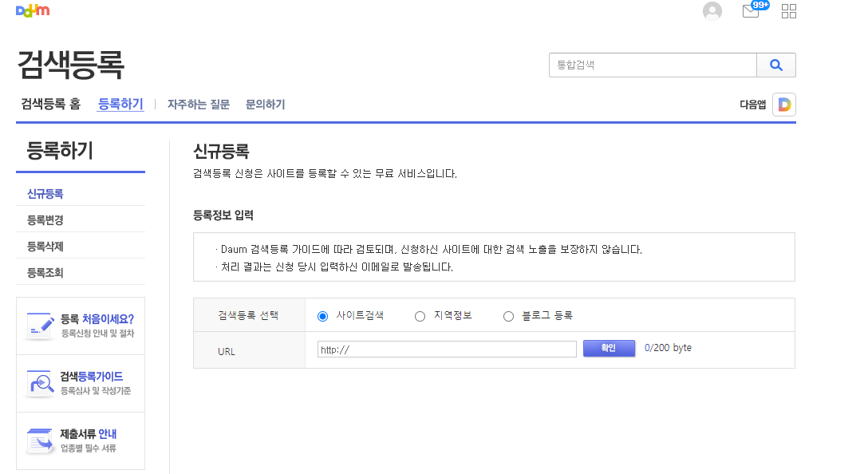Click the 등록정보 입력 heading

223,215
